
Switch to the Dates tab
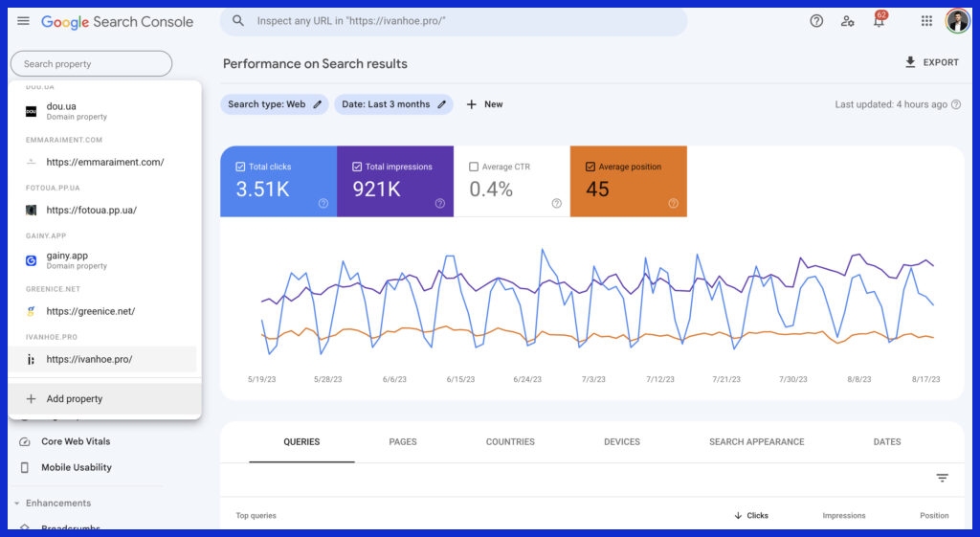pos(887,441)
